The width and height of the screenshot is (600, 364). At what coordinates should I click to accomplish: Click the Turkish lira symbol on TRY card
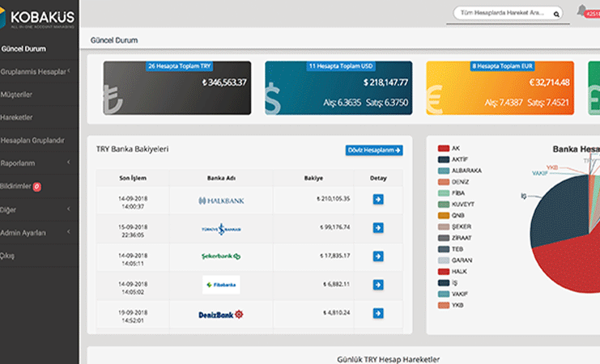click(x=113, y=99)
